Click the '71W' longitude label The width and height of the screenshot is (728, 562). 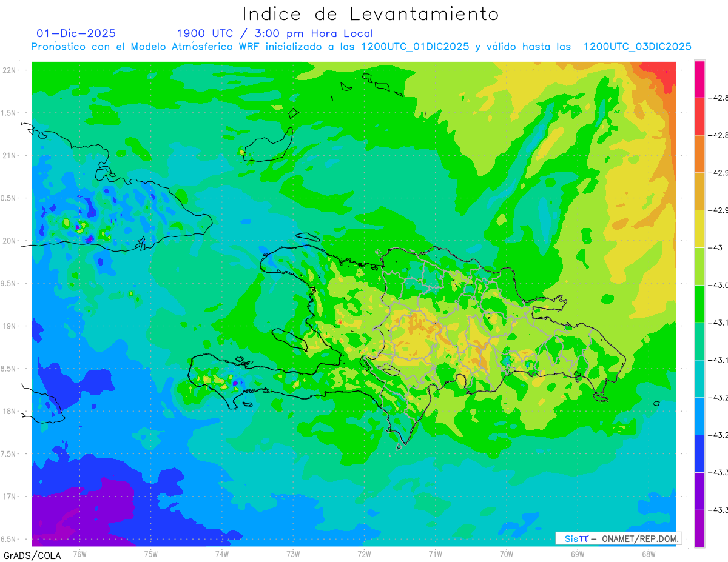pyautogui.click(x=435, y=554)
